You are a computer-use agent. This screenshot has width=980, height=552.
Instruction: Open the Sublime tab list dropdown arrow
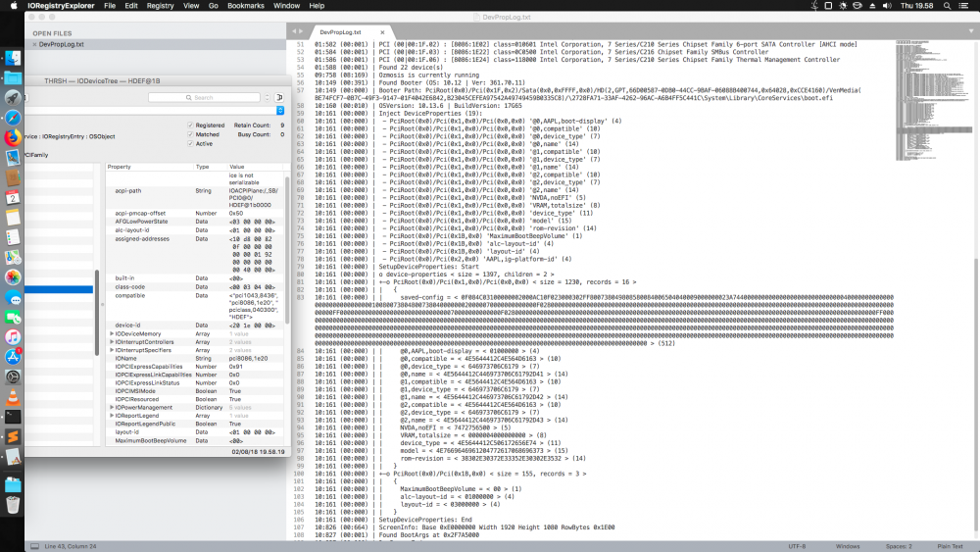(x=970, y=31)
